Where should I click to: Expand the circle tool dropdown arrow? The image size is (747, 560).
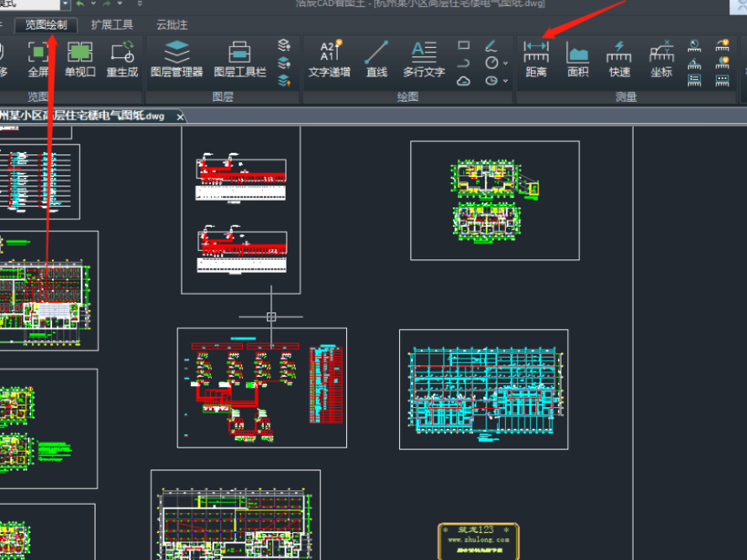[x=506, y=63]
